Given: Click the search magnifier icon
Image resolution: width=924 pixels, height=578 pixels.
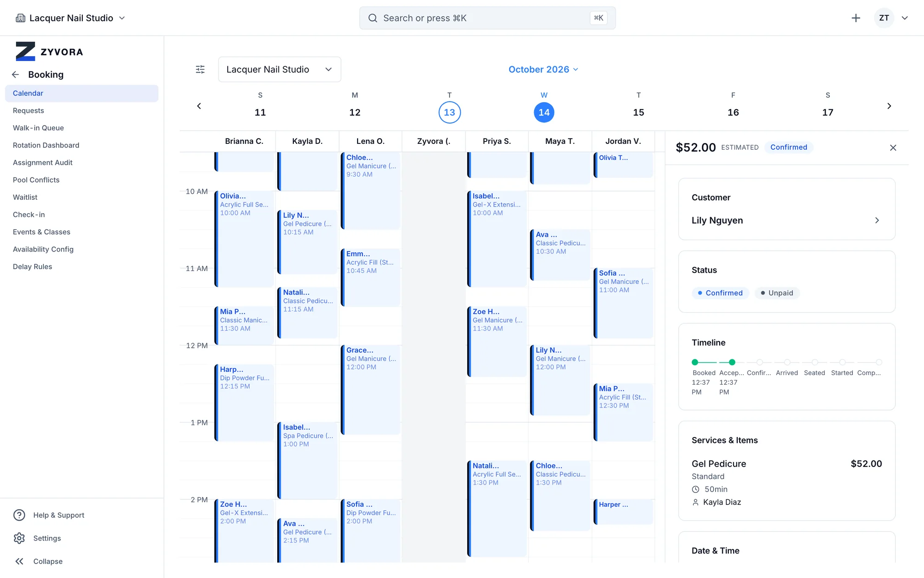Looking at the screenshot, I should tap(372, 18).
